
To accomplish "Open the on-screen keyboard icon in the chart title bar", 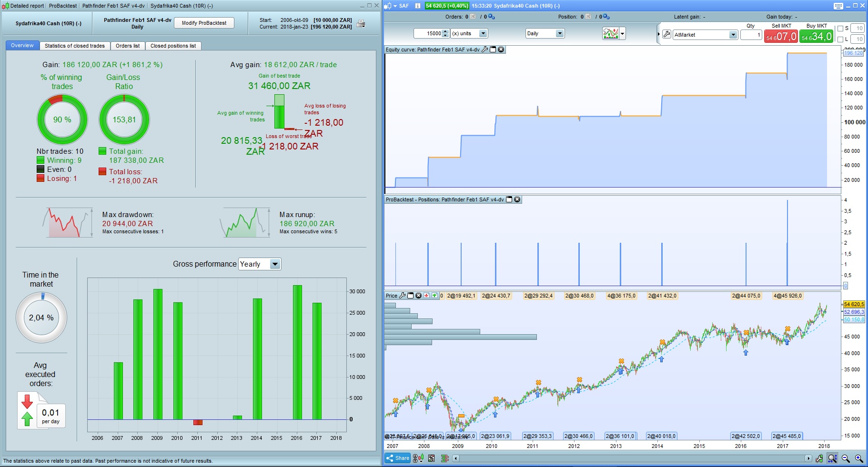I will pyautogui.click(x=838, y=6).
